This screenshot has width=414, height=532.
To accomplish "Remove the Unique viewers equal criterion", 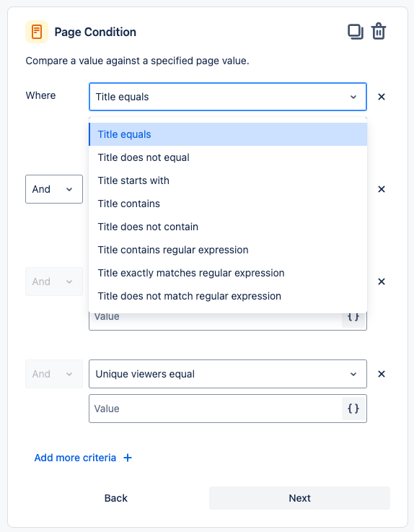I will (382, 373).
